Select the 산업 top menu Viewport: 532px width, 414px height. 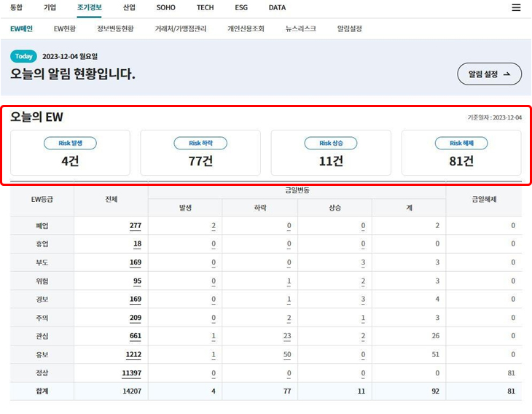[x=129, y=7]
